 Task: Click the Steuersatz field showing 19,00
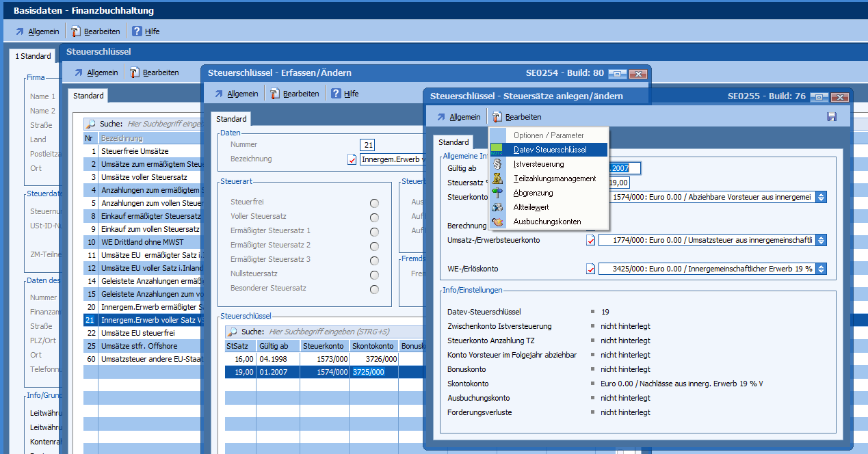[618, 183]
